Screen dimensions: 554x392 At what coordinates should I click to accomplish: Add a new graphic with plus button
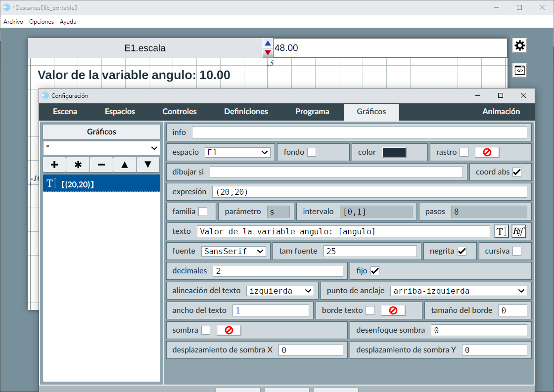pyautogui.click(x=54, y=165)
